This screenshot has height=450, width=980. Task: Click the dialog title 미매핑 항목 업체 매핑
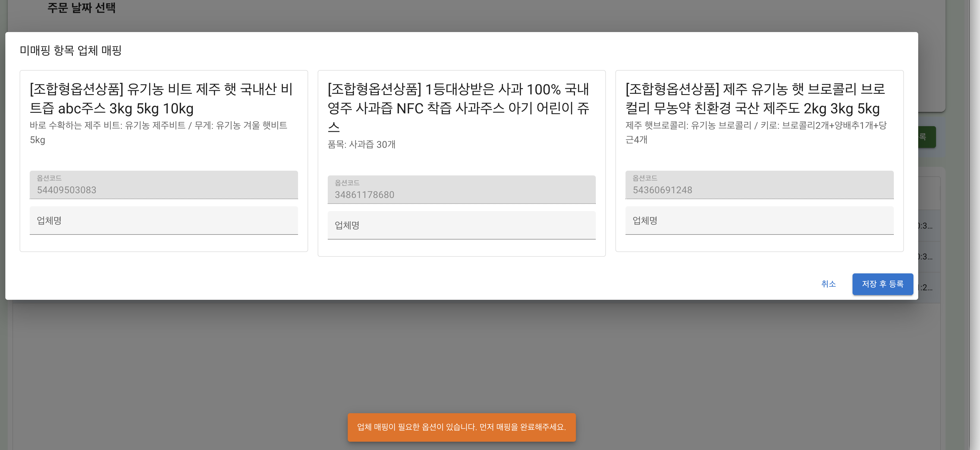(70, 50)
